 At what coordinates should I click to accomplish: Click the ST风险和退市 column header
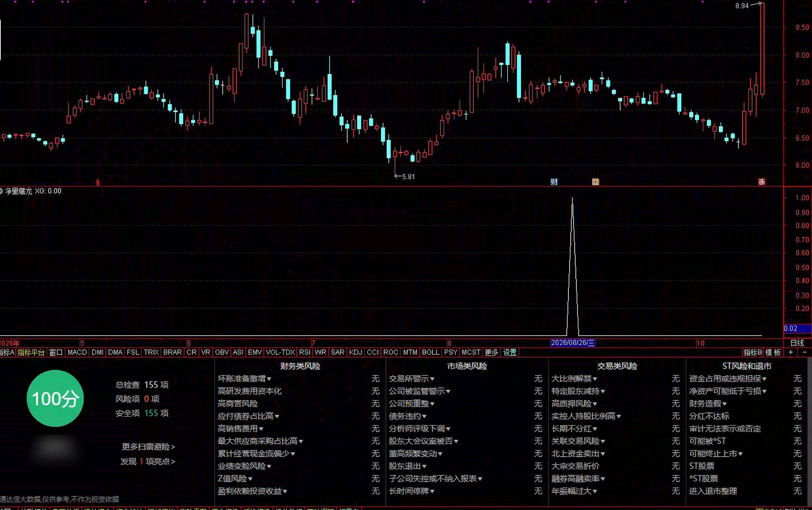(747, 366)
